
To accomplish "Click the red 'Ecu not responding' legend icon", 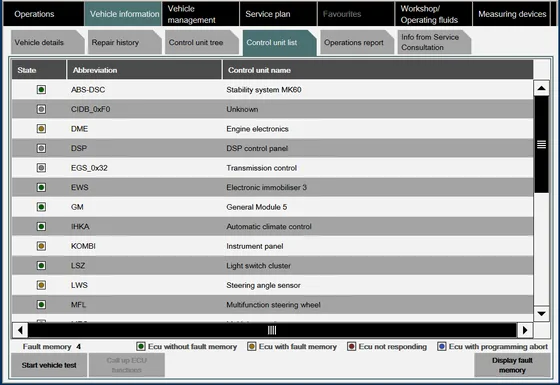I will click(351, 346).
